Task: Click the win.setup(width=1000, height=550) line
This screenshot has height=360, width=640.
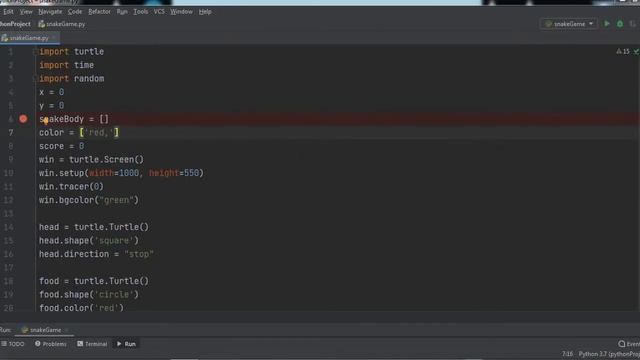Action: point(121,173)
